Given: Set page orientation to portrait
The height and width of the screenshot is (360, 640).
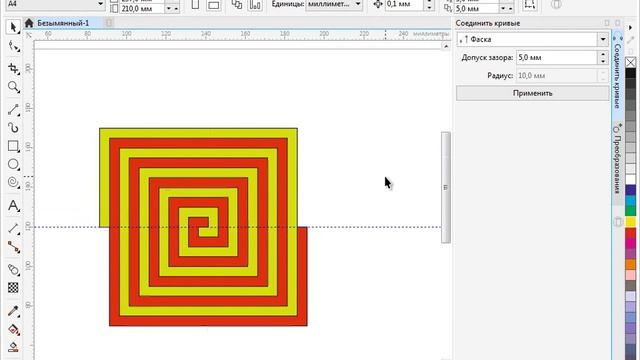Looking at the screenshot, I should pos(196,5).
